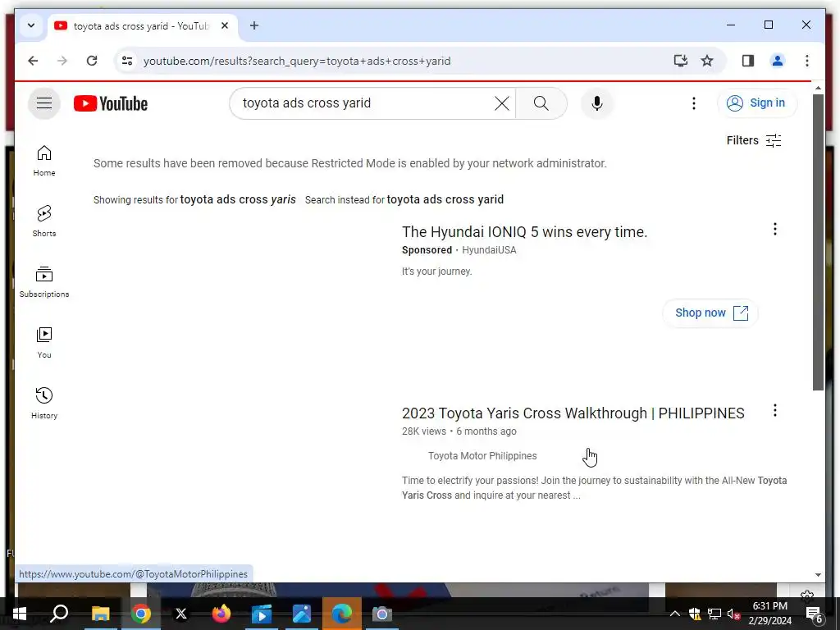Image resolution: width=840 pixels, height=630 pixels.
Task: Go back with the browser back arrow
Action: tap(33, 61)
